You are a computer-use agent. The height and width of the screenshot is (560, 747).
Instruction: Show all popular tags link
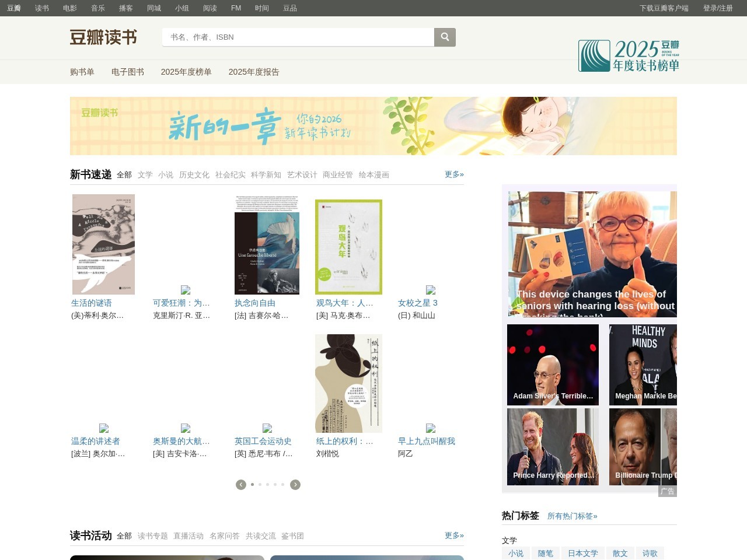[x=572, y=516]
